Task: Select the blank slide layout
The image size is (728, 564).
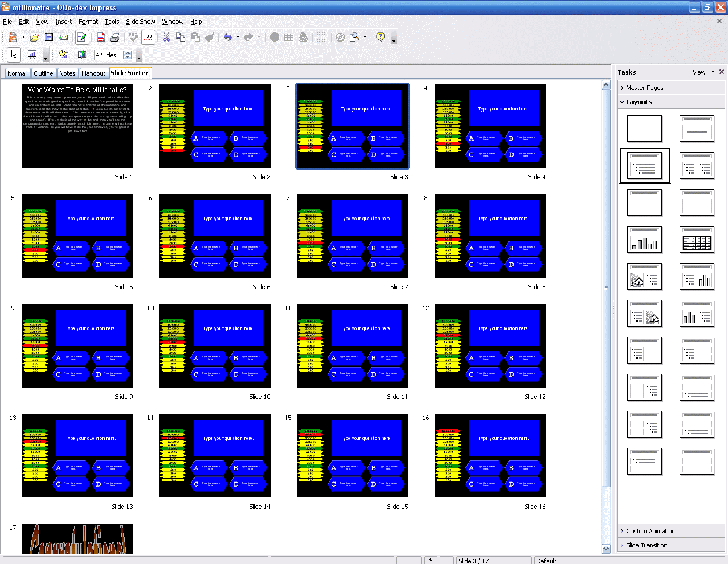Action: pos(644,128)
